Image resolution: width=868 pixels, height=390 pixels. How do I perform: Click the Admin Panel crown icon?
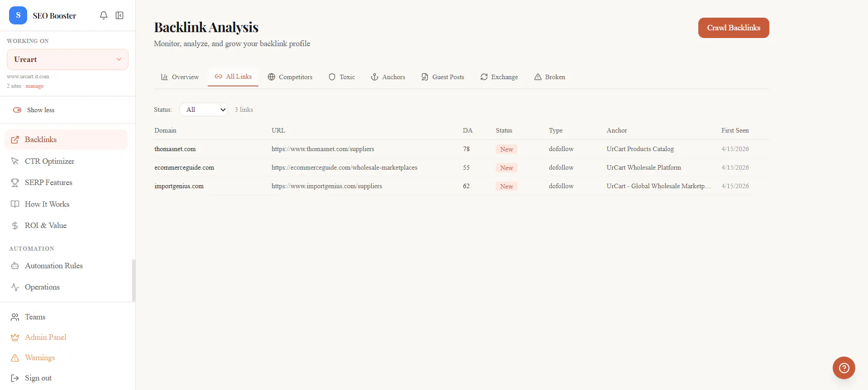15,338
